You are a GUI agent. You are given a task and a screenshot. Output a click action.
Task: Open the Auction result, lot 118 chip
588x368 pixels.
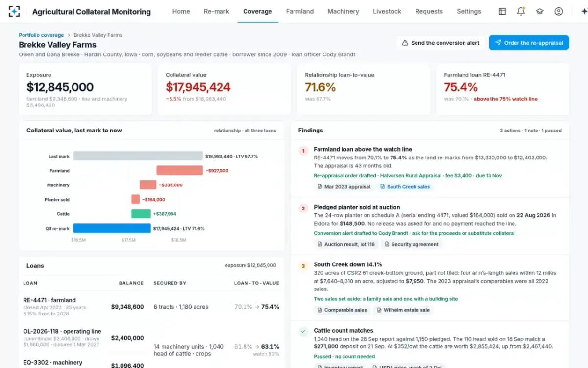346,244
